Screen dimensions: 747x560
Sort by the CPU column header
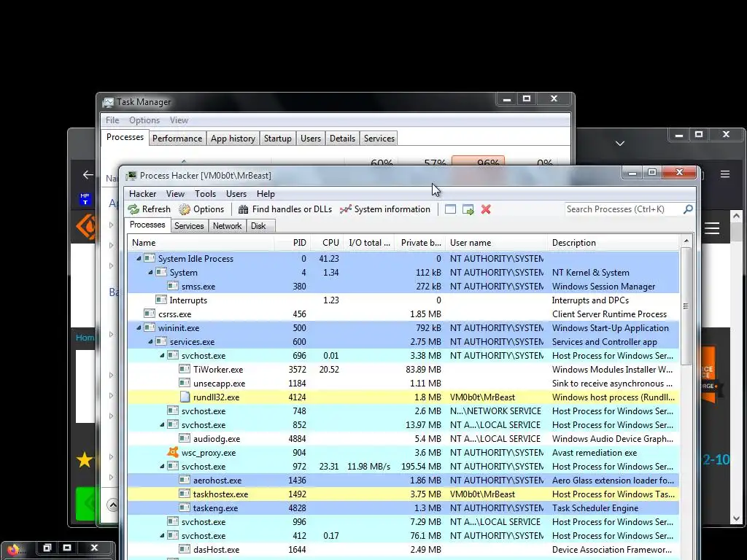[327, 243]
